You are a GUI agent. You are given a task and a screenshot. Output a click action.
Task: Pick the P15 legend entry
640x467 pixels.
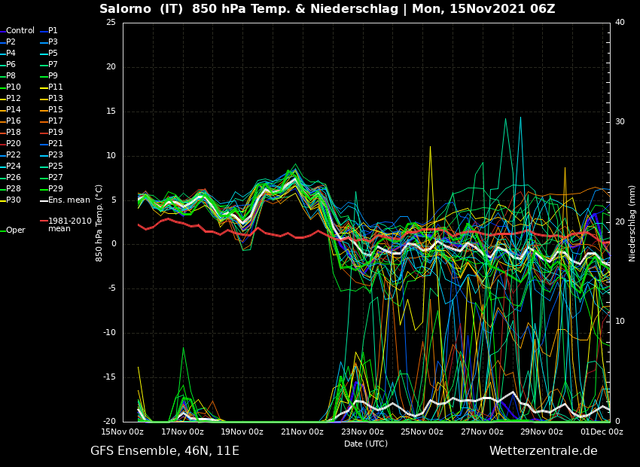51,110
